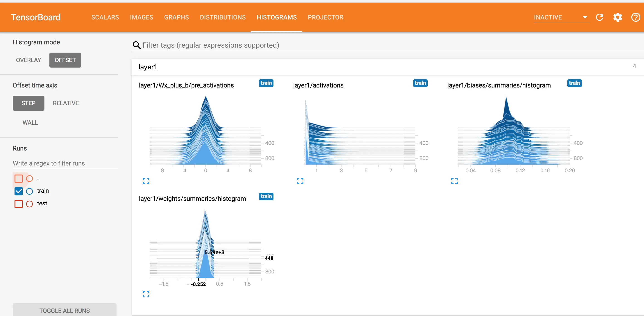Click the search magnifier icon by the tag filter

point(136,45)
